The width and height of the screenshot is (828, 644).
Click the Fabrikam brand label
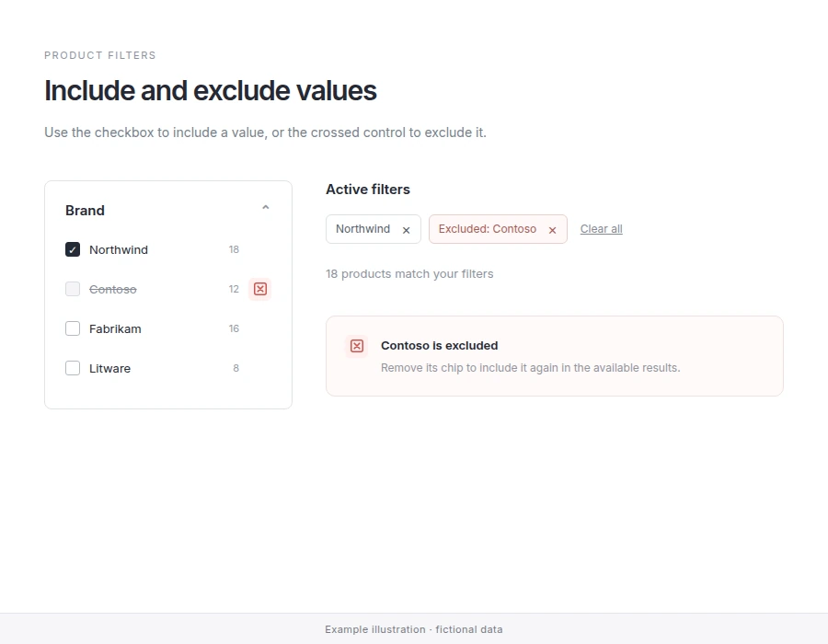pyautogui.click(x=115, y=328)
